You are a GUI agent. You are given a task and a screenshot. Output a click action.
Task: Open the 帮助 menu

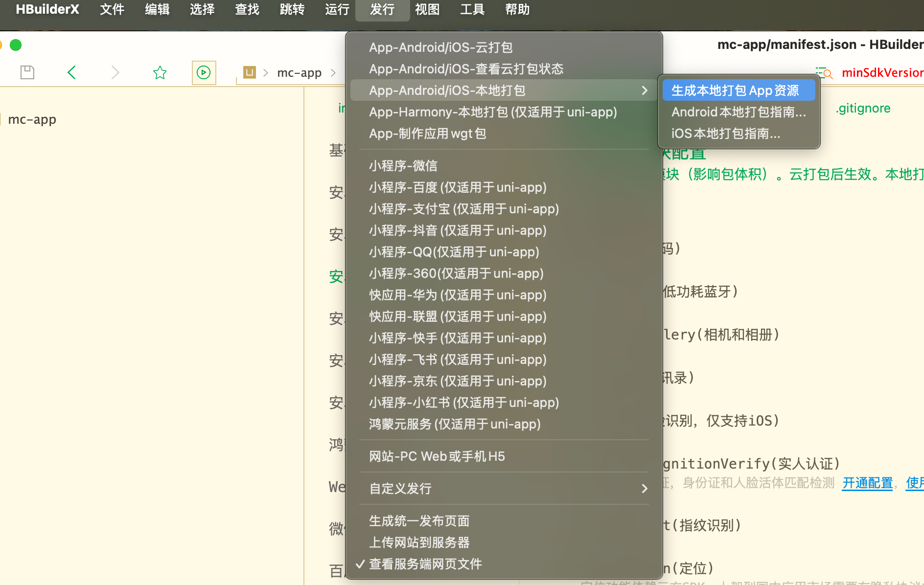click(517, 9)
